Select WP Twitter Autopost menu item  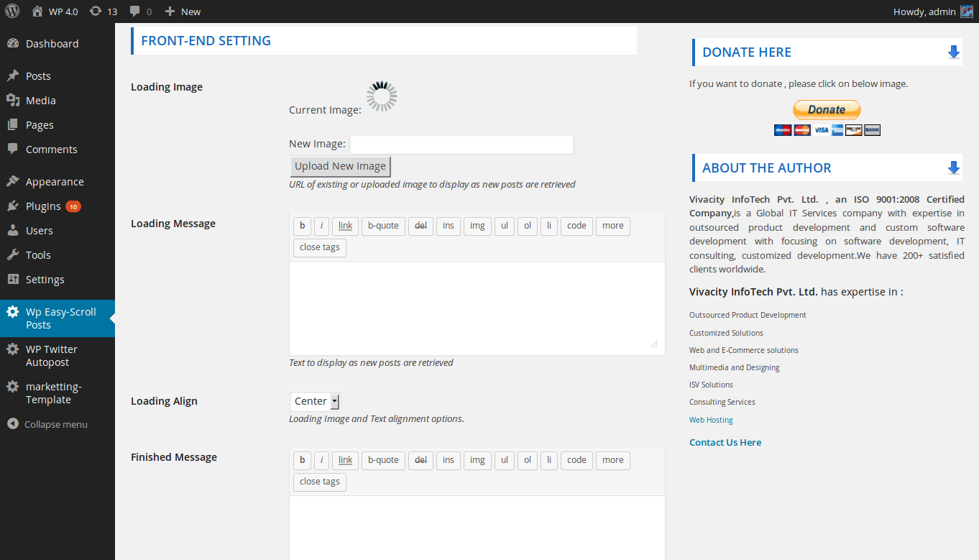click(58, 356)
